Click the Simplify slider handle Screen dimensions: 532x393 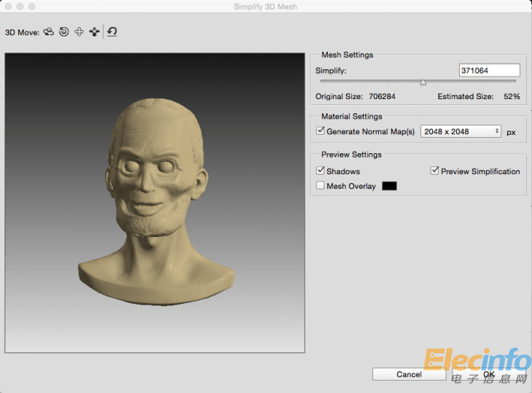click(423, 82)
